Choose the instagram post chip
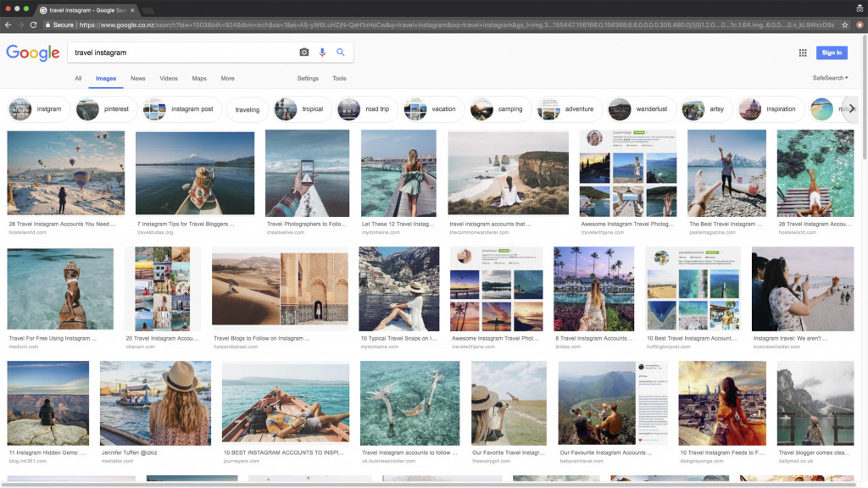The height and width of the screenshot is (488, 868). coord(181,109)
